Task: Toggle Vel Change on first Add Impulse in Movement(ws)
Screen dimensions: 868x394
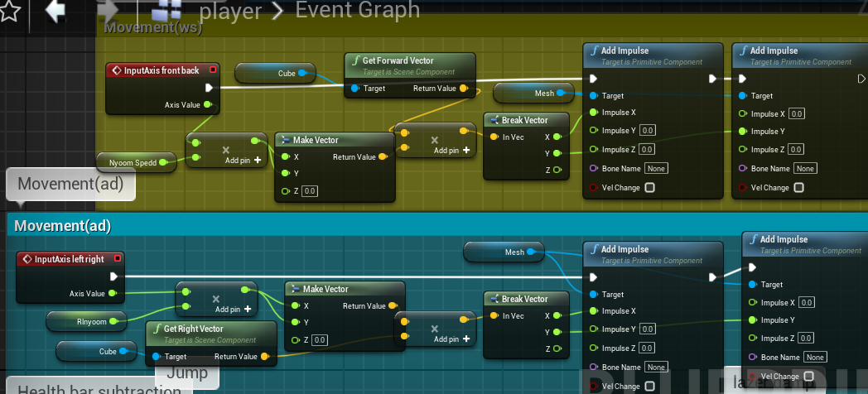Action: click(650, 188)
